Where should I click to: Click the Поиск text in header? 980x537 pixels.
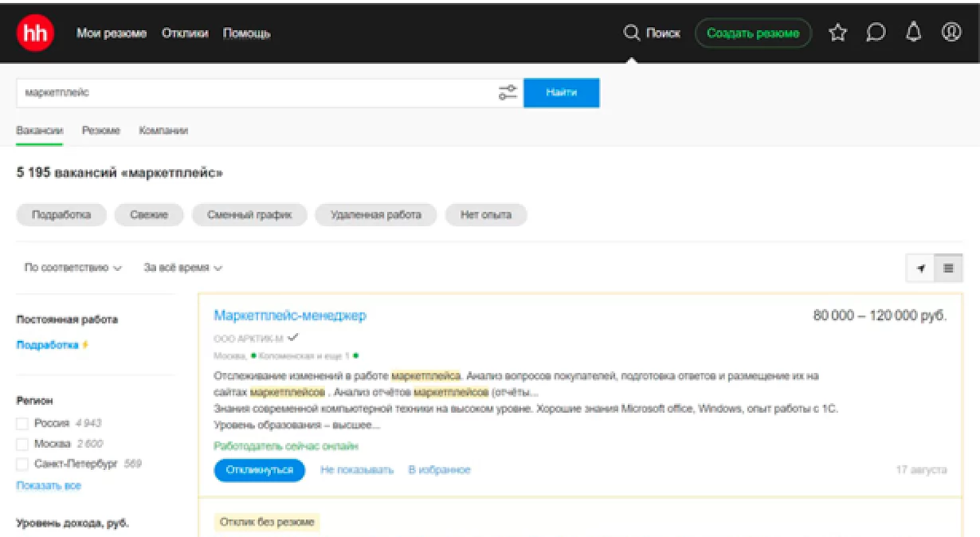click(x=663, y=33)
